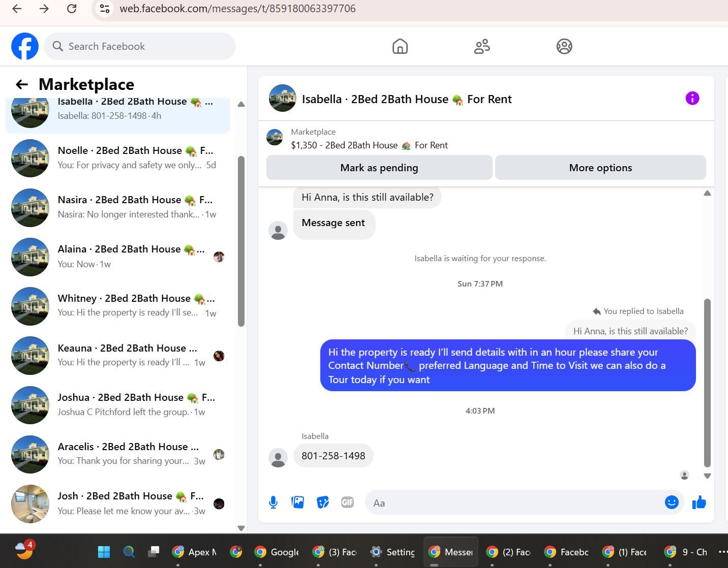This screenshot has width=728, height=568.
Task: Open Joshua's group conversation
Action: [x=118, y=405]
